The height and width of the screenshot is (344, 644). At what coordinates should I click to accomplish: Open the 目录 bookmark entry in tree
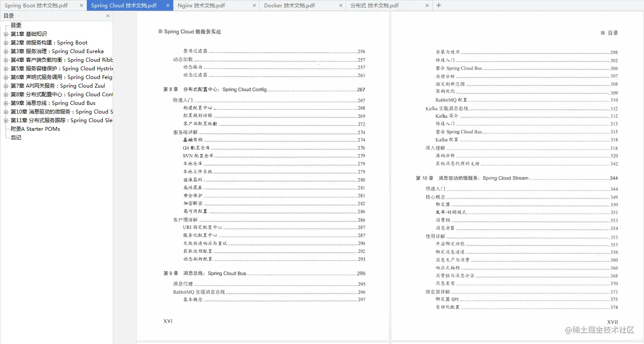[x=16, y=25]
